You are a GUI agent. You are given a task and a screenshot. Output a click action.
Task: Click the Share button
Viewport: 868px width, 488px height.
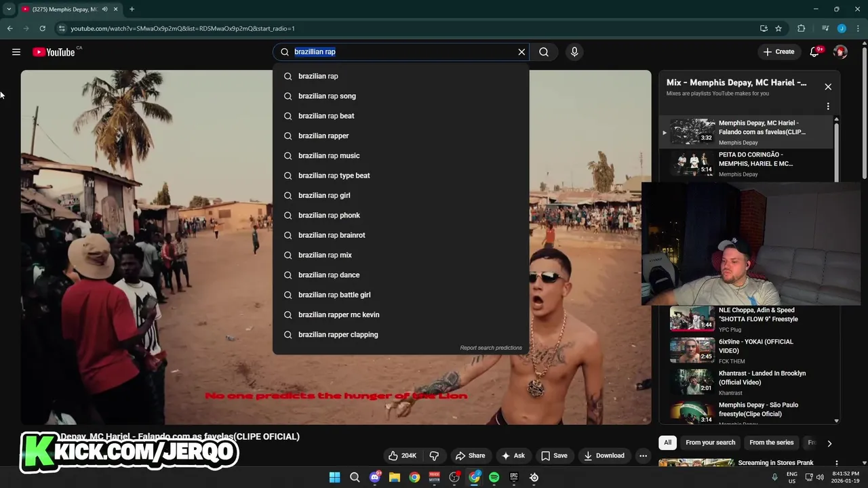coord(470,455)
